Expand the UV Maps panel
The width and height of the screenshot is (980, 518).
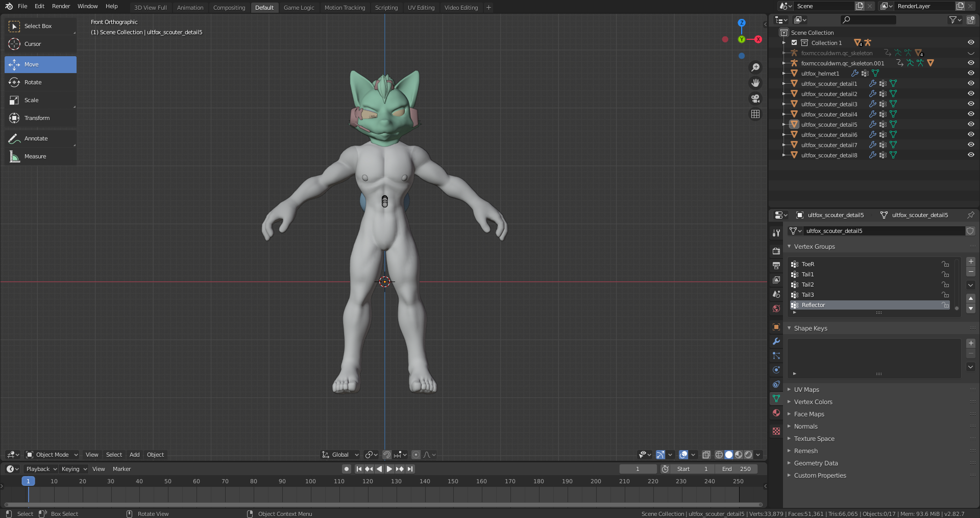(806, 390)
